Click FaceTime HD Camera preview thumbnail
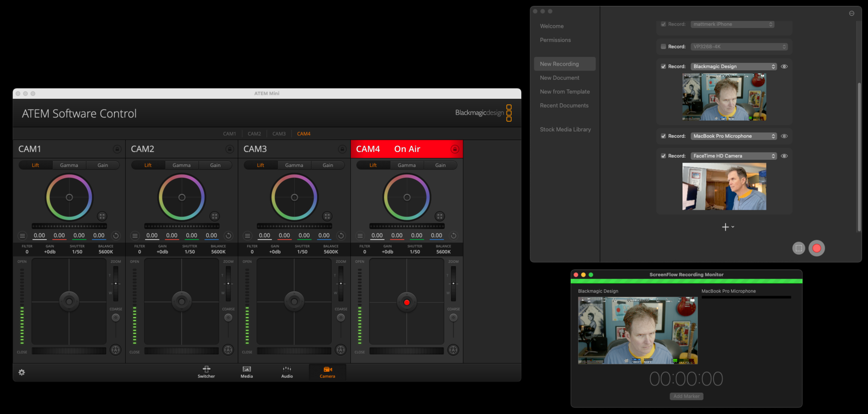The width and height of the screenshot is (868, 414). (724, 186)
